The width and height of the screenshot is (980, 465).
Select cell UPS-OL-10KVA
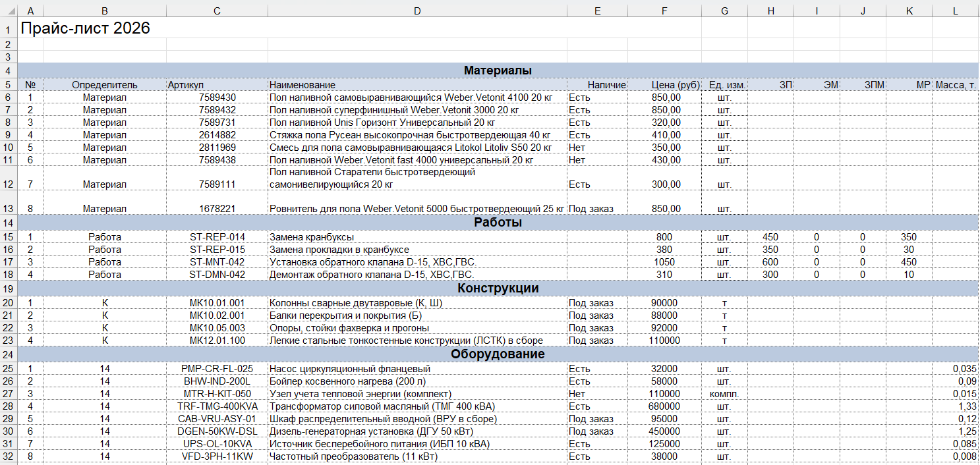217,444
